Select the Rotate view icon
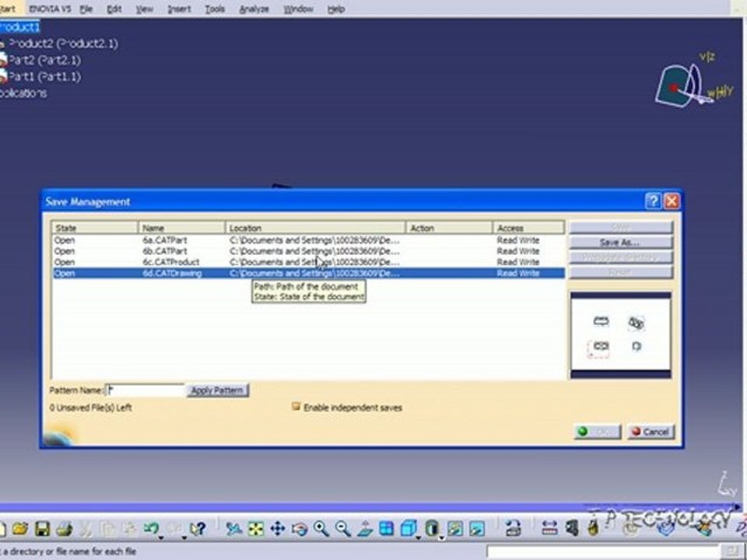 tap(300, 529)
